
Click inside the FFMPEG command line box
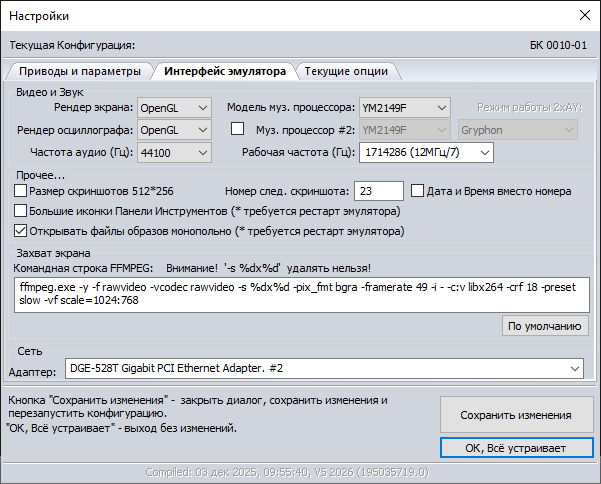[300, 294]
